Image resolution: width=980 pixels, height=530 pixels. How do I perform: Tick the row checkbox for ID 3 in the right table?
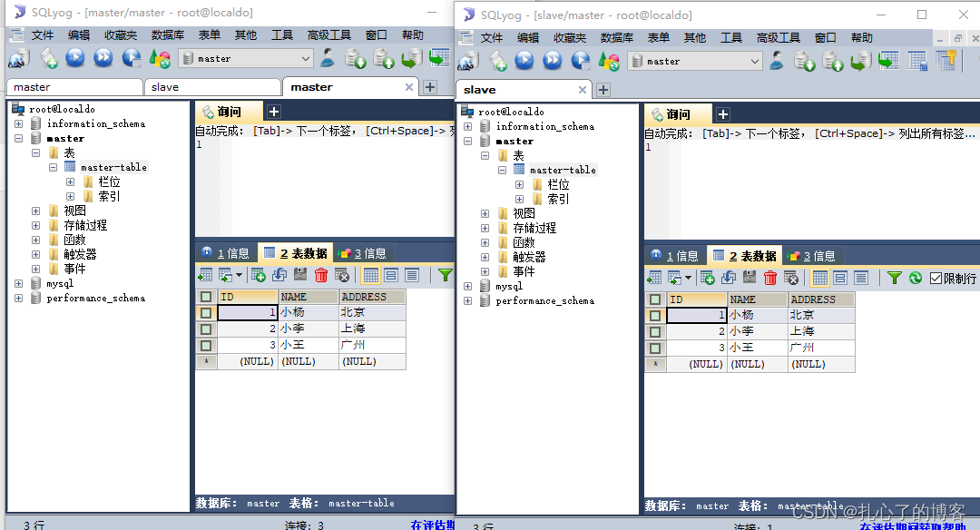(x=655, y=348)
